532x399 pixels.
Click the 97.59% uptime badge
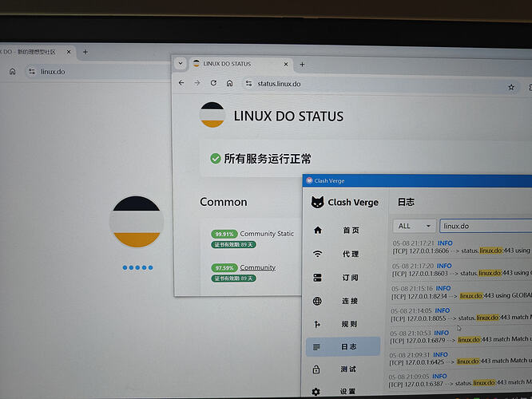224,268
